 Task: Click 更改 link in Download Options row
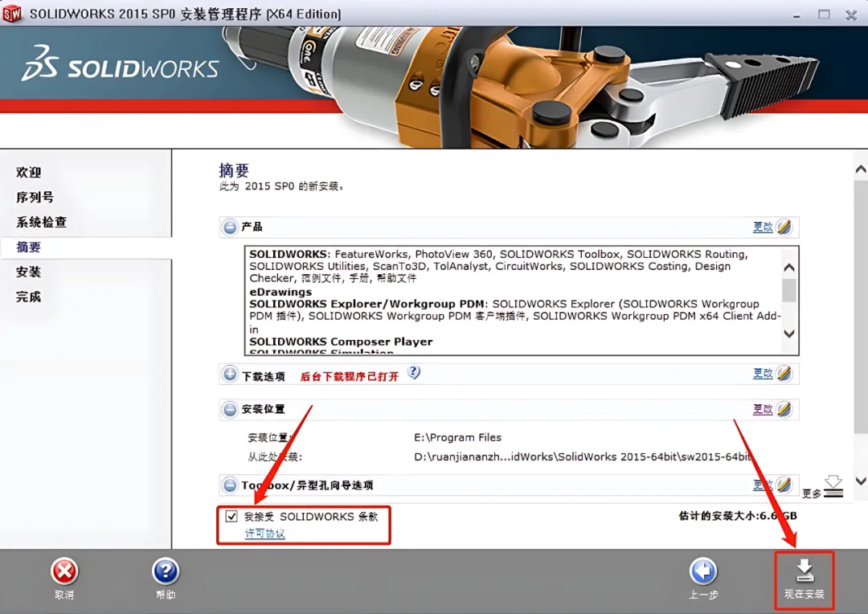(x=762, y=374)
